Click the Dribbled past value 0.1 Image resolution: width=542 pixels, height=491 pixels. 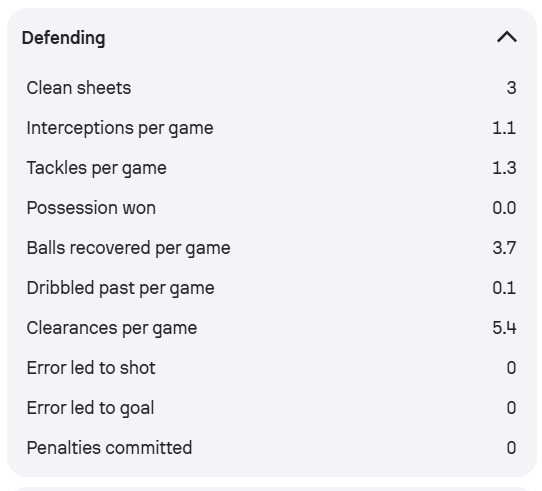504,288
